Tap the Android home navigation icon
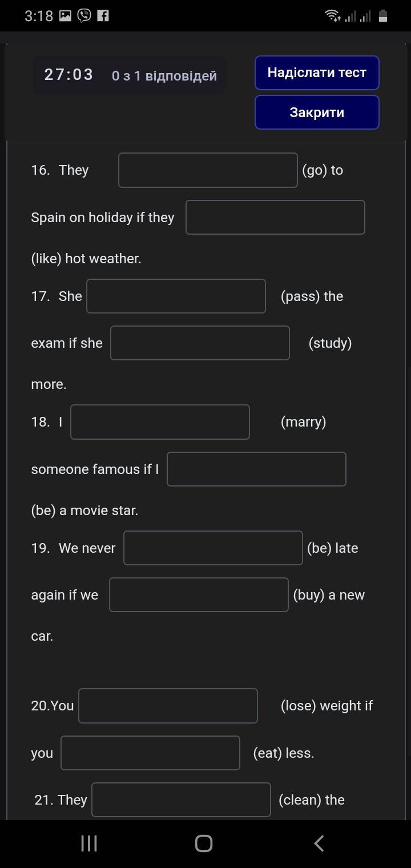 pos(204,843)
